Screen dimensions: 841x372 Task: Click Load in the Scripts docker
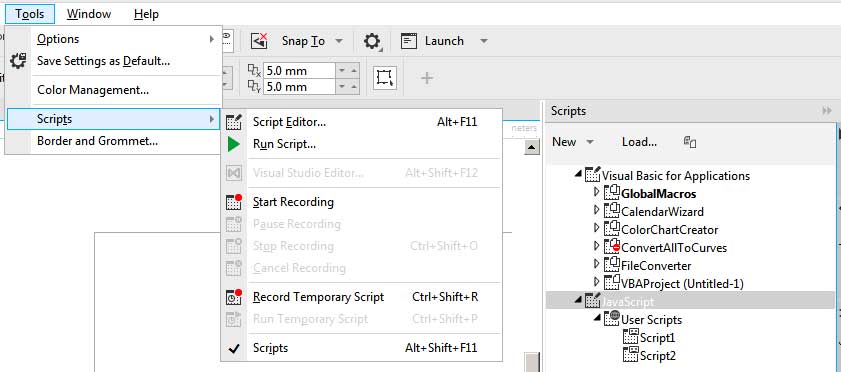(639, 142)
